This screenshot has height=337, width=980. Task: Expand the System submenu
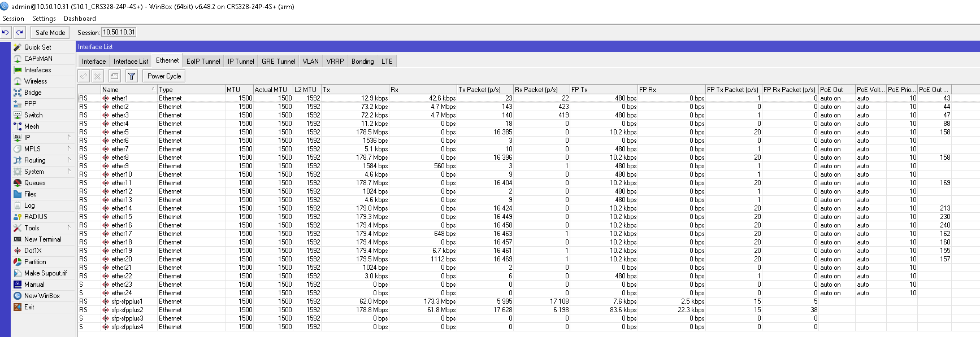pos(70,172)
